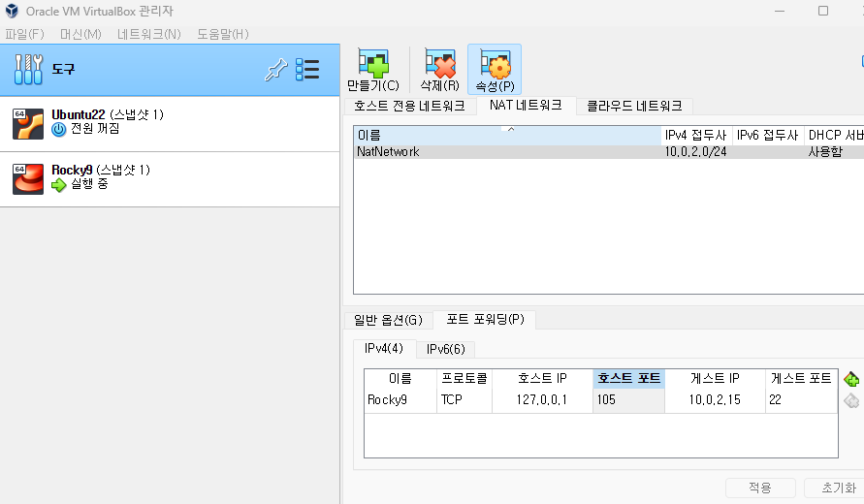Click the IPv6 접두사 column header
The width and height of the screenshot is (864, 504).
768,136
